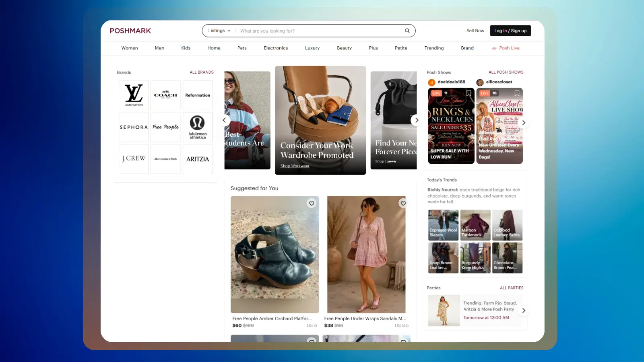Viewport: 644px width, 362px height.
Task: Open the lululemon athletica brand tile
Action: (198, 127)
